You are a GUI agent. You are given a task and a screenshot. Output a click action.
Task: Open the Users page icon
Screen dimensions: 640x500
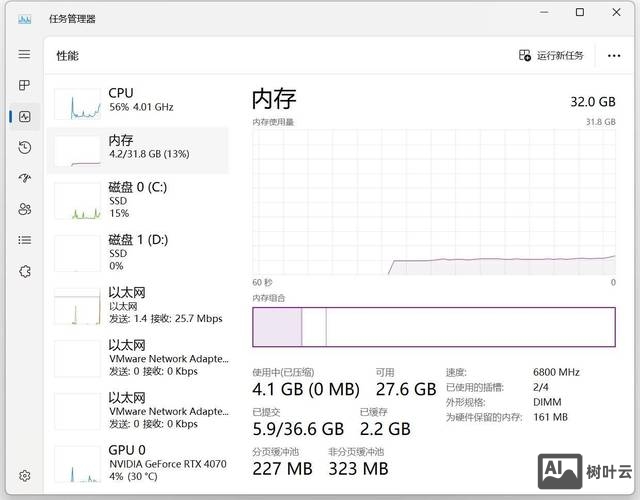[x=24, y=209]
